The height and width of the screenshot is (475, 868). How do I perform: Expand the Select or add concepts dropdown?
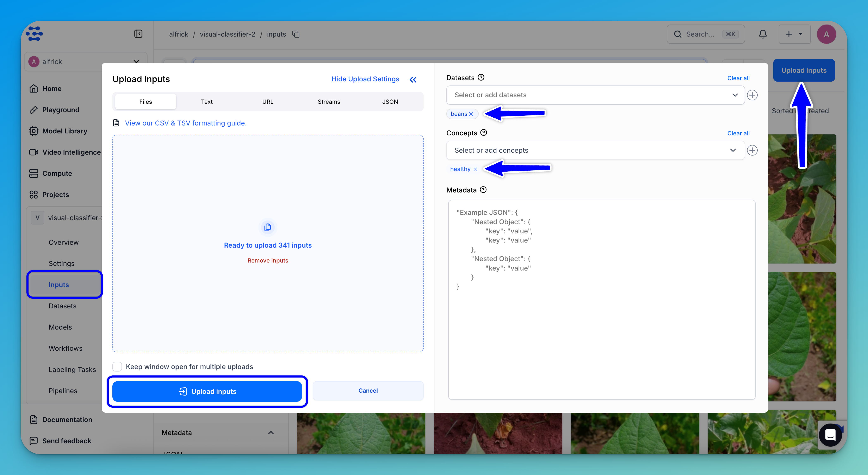595,150
